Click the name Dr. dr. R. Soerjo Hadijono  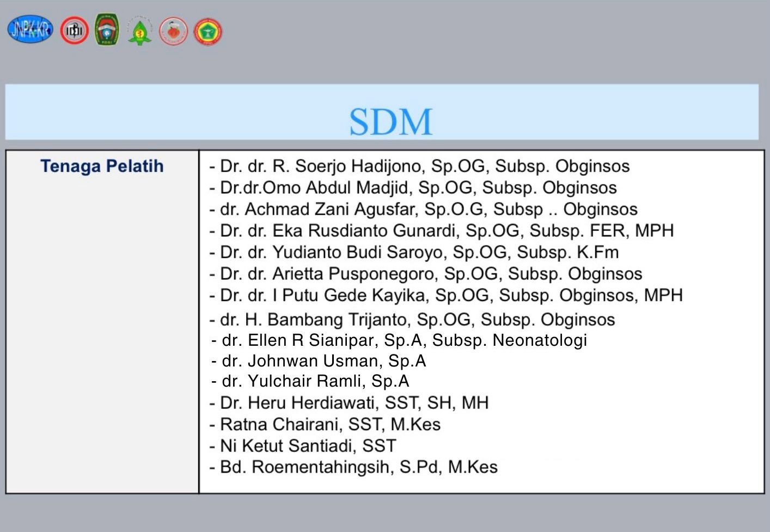[315, 166]
